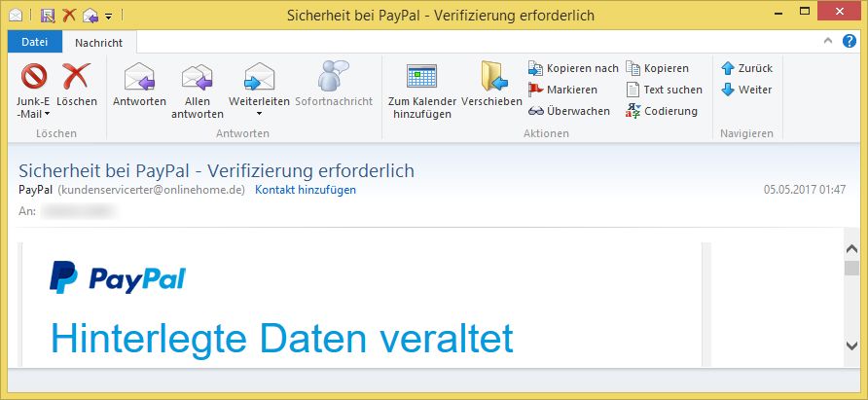Maximize the message window
The image size is (868, 400).
pos(806,11)
